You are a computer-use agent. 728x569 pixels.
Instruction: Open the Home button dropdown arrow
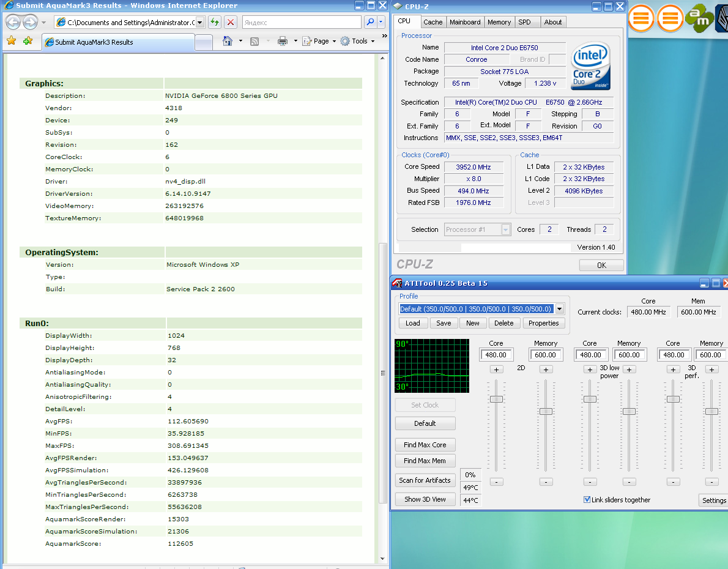(240, 42)
